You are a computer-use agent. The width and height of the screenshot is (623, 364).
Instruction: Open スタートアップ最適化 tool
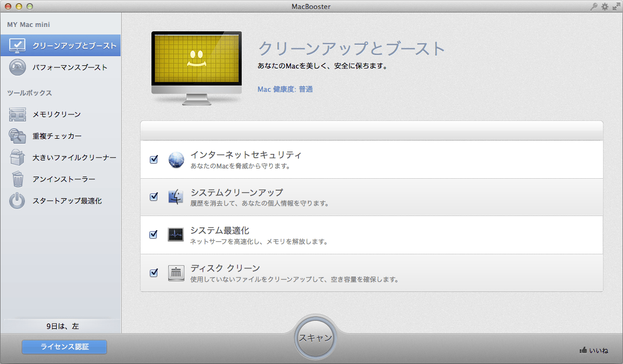pyautogui.click(x=61, y=201)
